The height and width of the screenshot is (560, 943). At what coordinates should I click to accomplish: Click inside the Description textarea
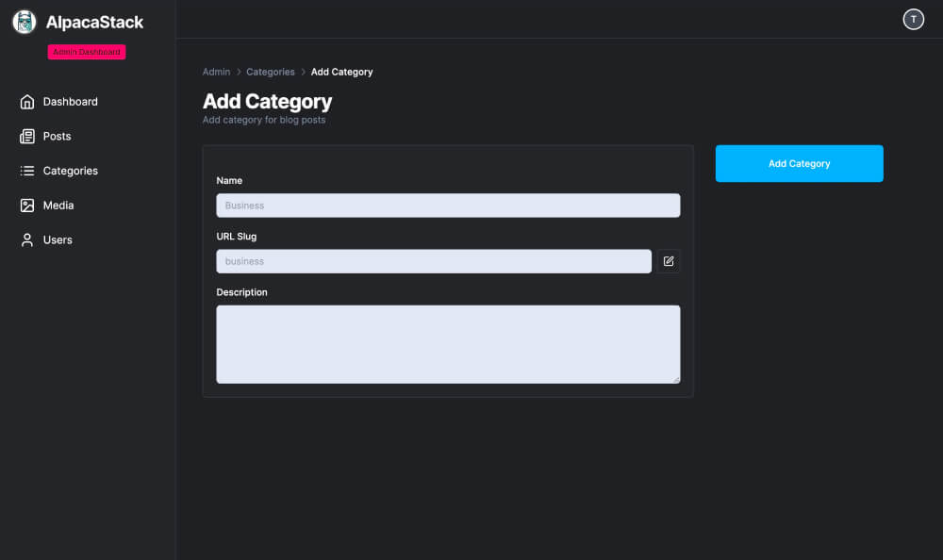pyautogui.click(x=448, y=343)
